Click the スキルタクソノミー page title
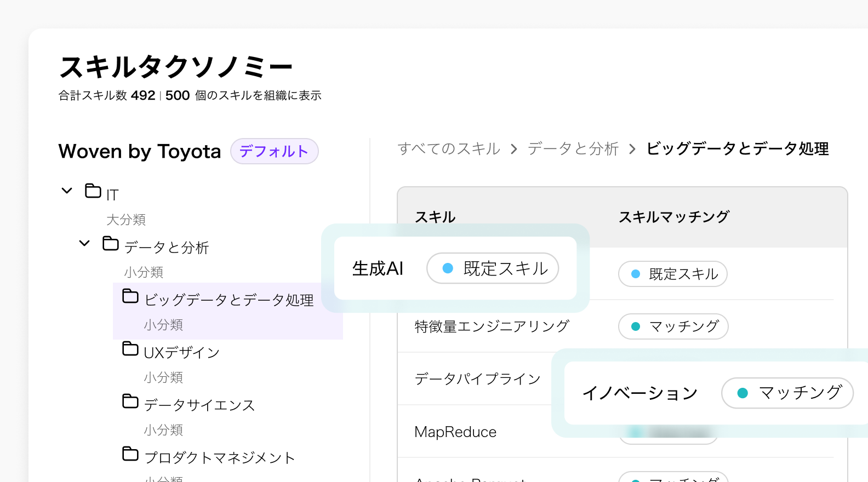This screenshot has width=868, height=482. (176, 67)
